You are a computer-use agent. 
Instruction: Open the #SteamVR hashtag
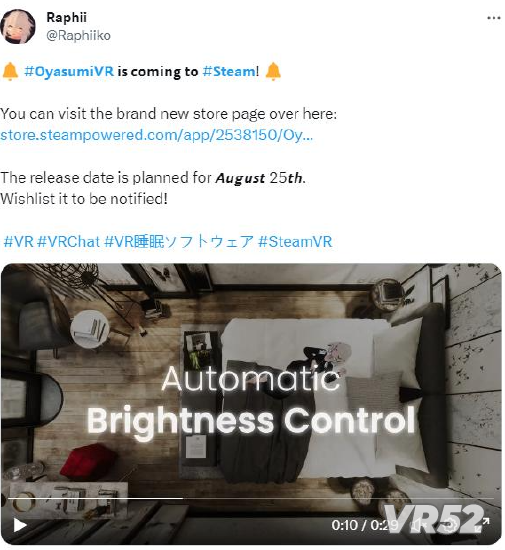[295, 242]
